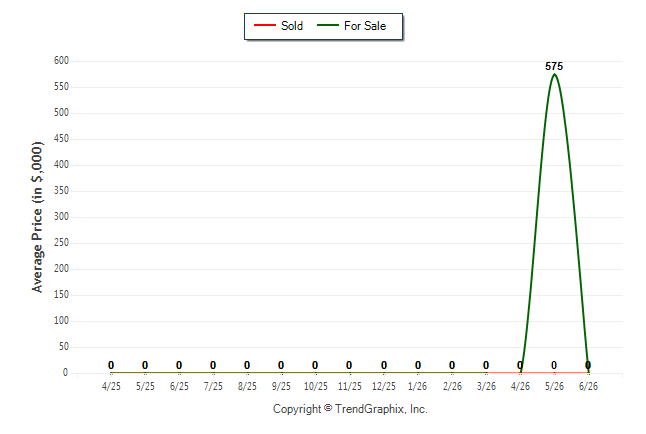
Task: Click the 575 peak data label
Action: pyautogui.click(x=554, y=66)
